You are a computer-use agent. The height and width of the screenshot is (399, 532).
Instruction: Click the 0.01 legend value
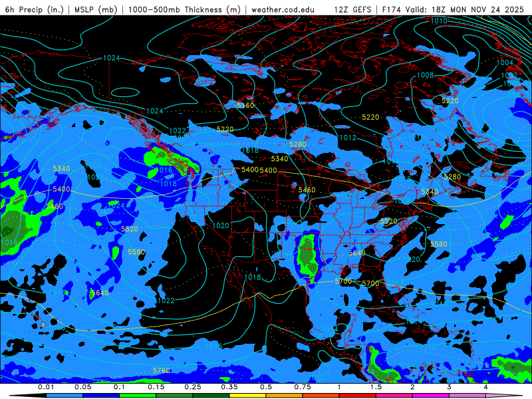46,387
